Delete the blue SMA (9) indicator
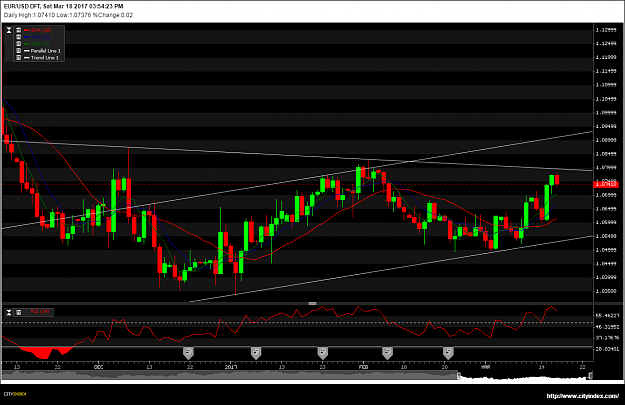 click(x=18, y=37)
